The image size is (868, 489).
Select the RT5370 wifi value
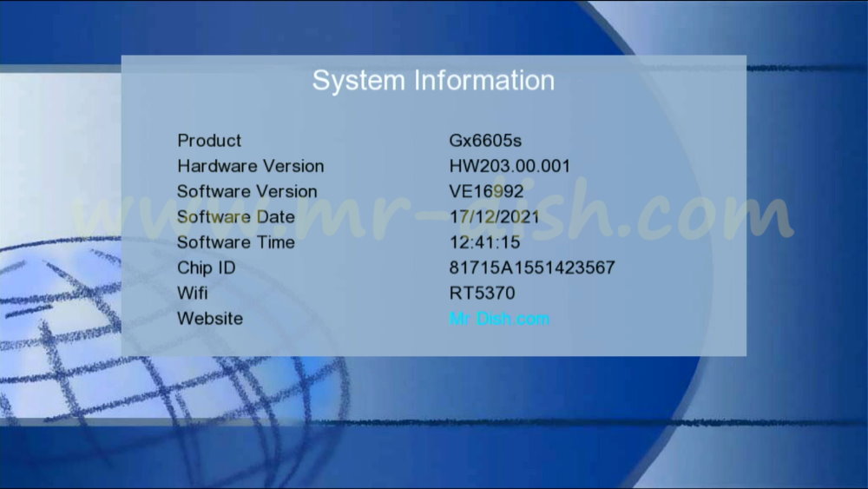(482, 294)
